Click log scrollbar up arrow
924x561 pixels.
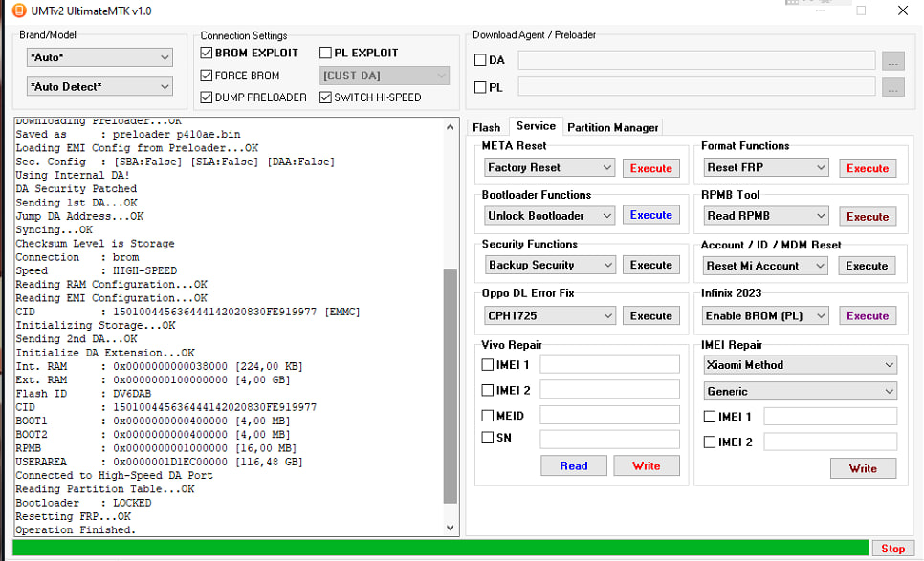[x=451, y=127]
